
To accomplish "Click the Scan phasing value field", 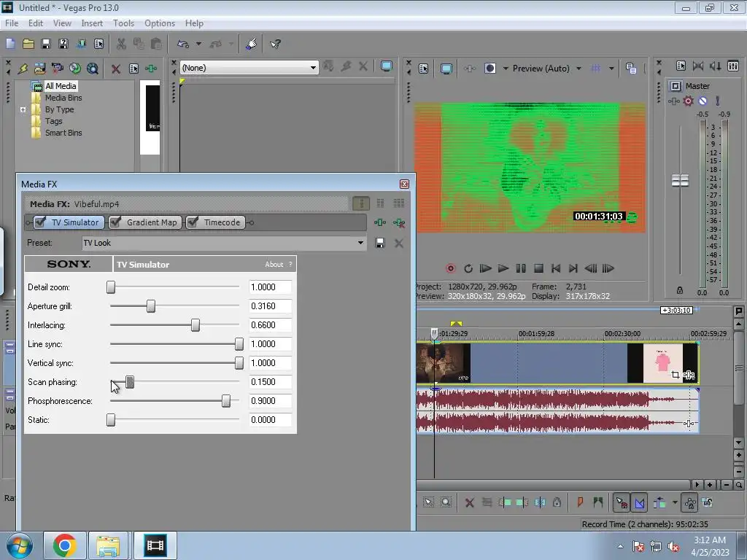I will (x=270, y=382).
